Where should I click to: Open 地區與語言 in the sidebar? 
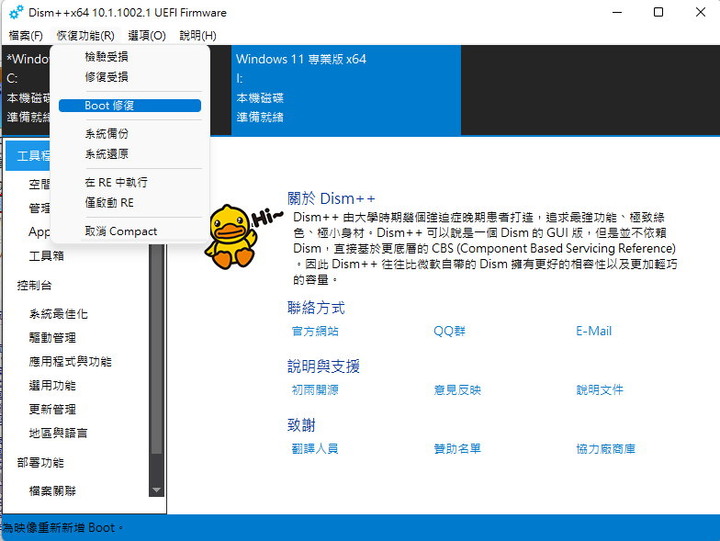click(x=58, y=433)
